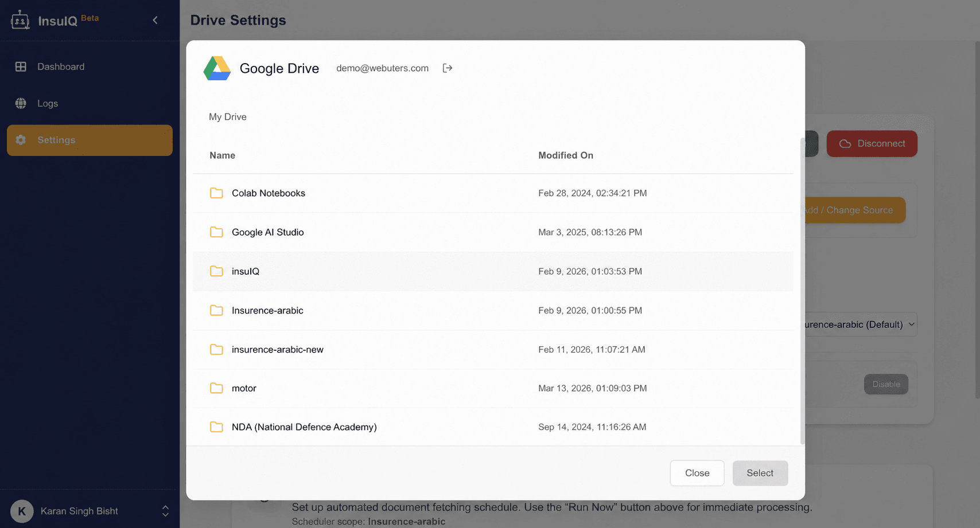Open the Insurence-arabic (Default) dropdown

pyautogui.click(x=861, y=324)
